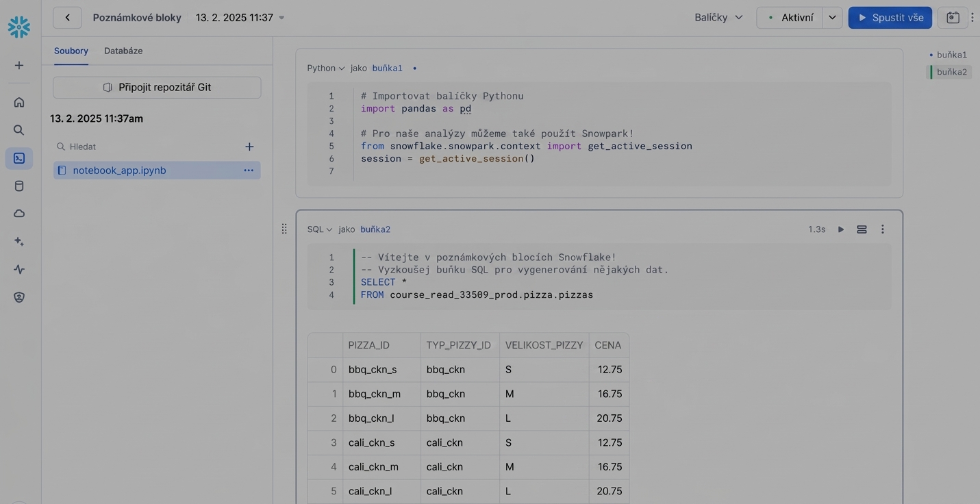Click the Aktivní status button

(790, 18)
